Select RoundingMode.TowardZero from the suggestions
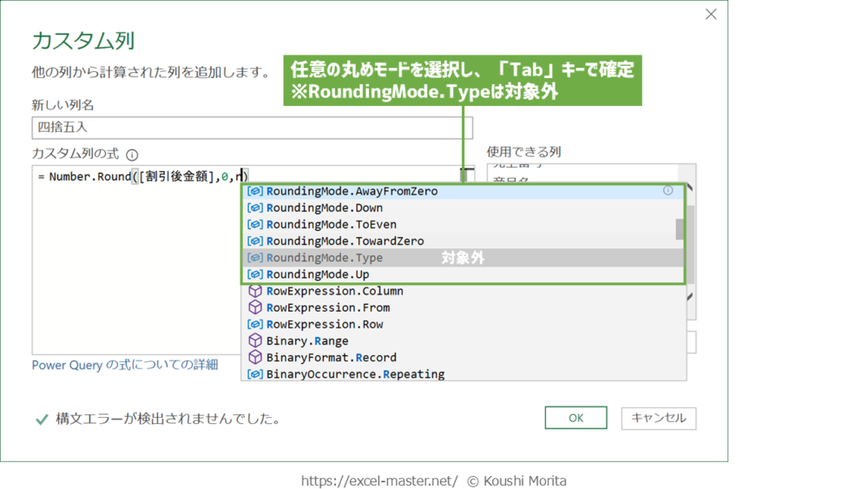868x489 pixels. [x=345, y=241]
